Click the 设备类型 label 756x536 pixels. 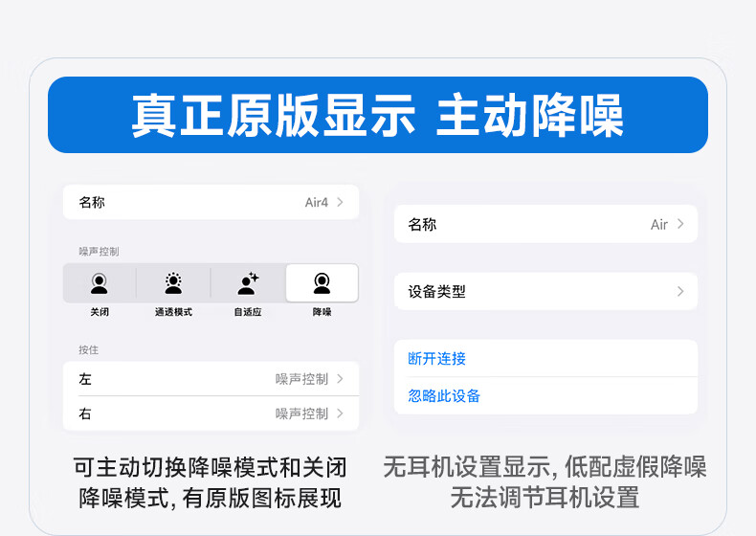click(436, 291)
